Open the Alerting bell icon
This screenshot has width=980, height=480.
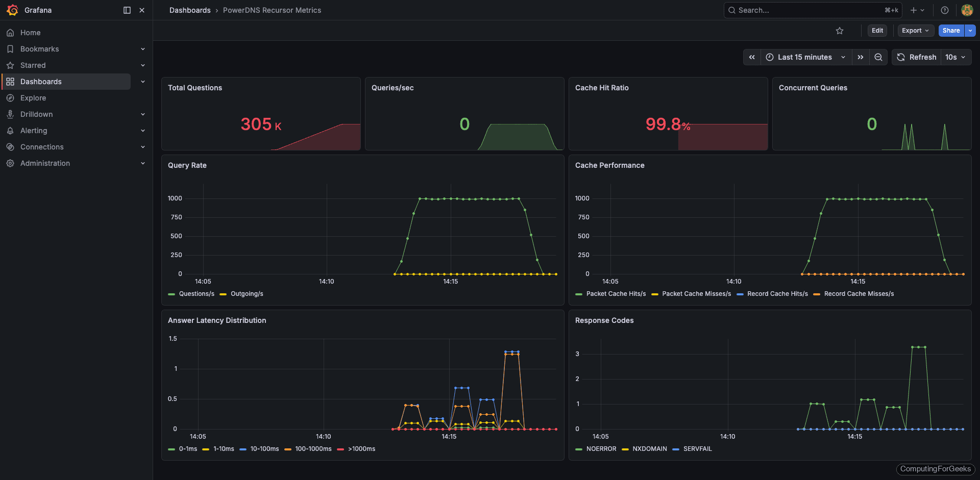point(33,130)
